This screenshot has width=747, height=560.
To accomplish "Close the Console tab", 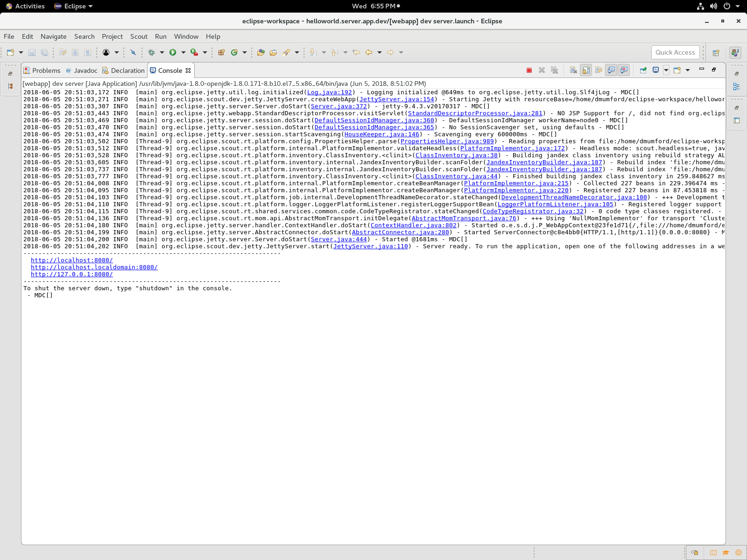I will click(x=188, y=70).
